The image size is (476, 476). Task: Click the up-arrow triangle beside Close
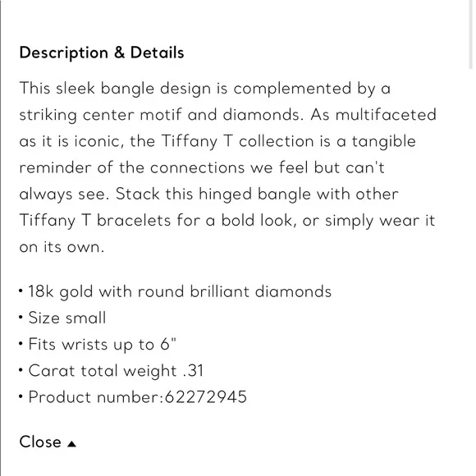tap(71, 444)
